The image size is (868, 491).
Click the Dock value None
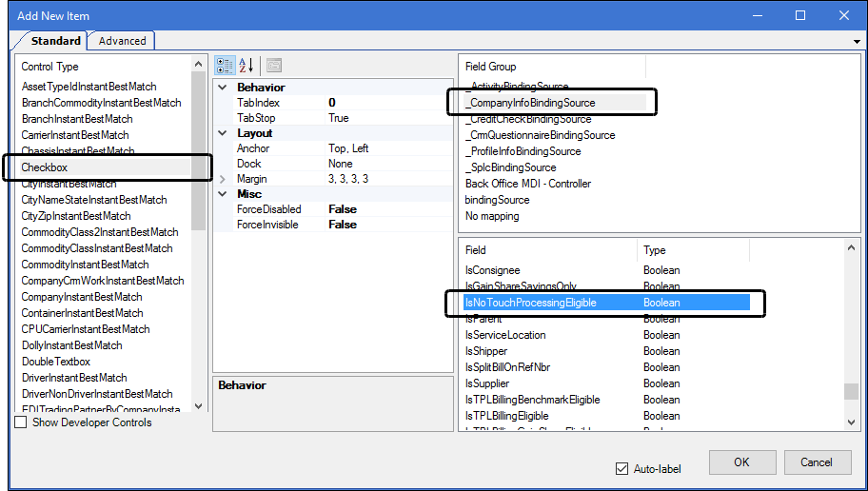coord(389,164)
